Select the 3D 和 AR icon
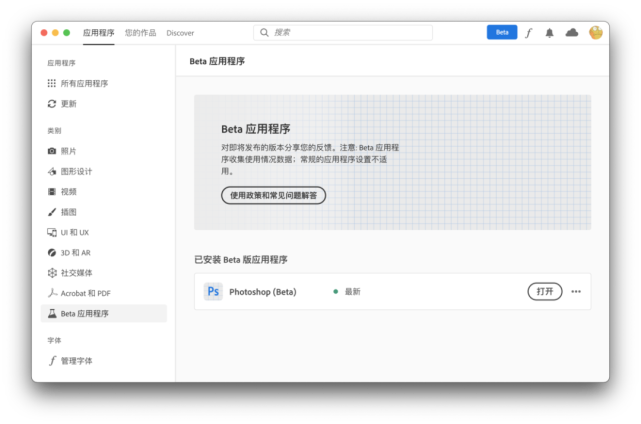This screenshot has width=641, height=424. [x=52, y=253]
